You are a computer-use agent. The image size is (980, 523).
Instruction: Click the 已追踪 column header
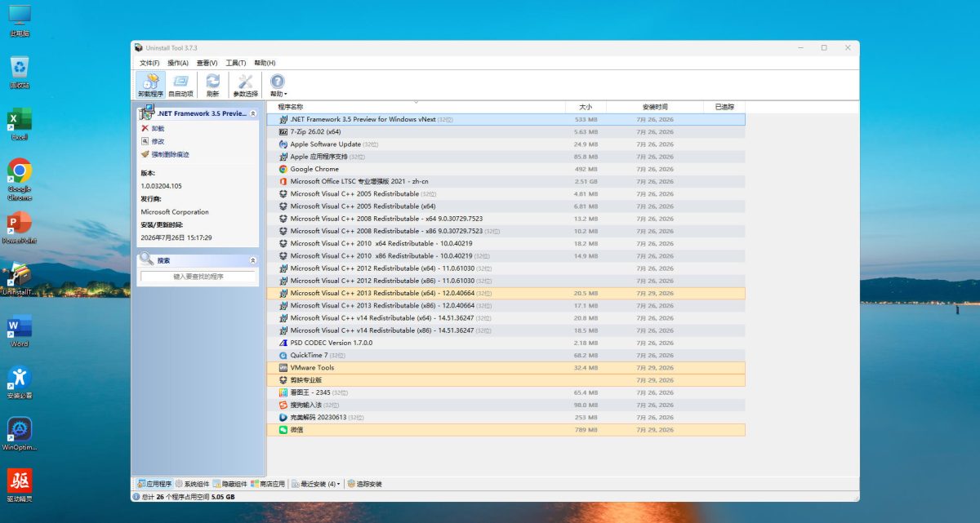(x=724, y=107)
